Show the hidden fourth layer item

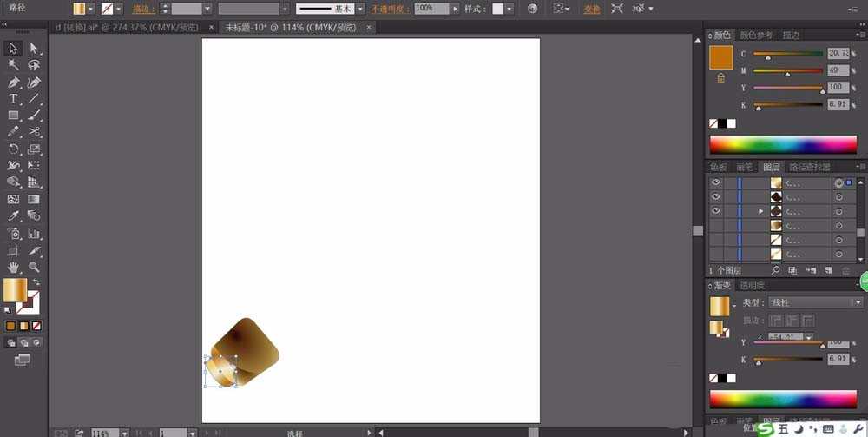click(x=716, y=225)
